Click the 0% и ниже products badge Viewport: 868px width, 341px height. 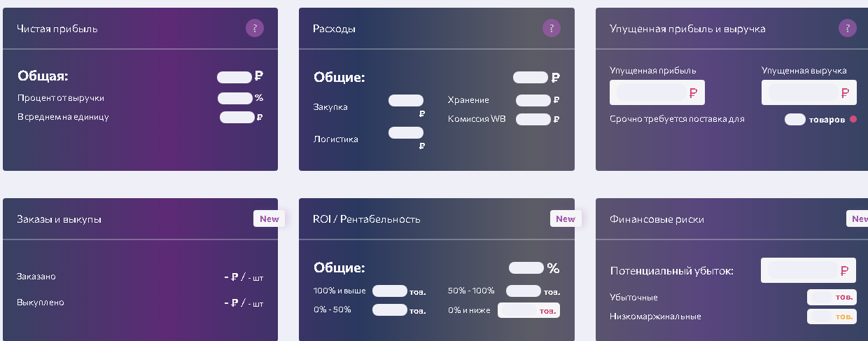coord(528,310)
